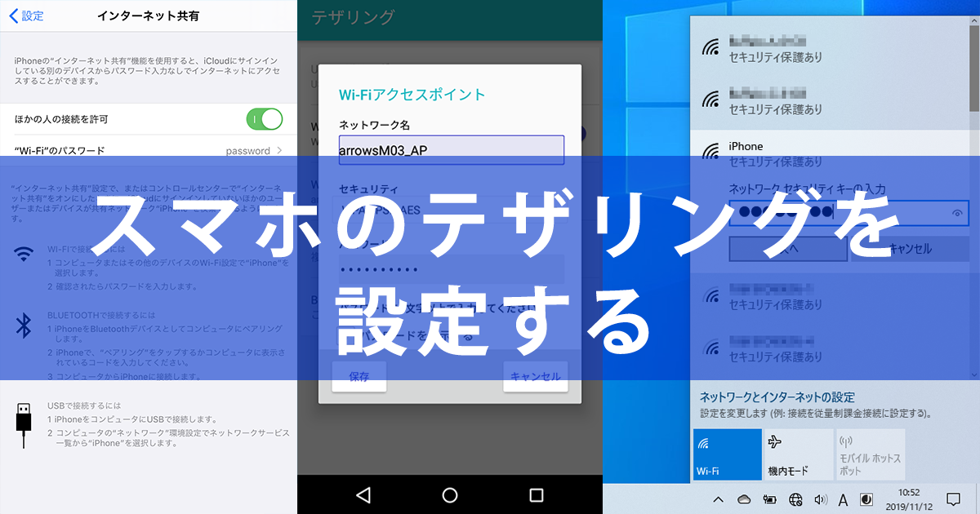Go back to 設定 in iPhone screen
980x514 pixels.
pos(26,16)
